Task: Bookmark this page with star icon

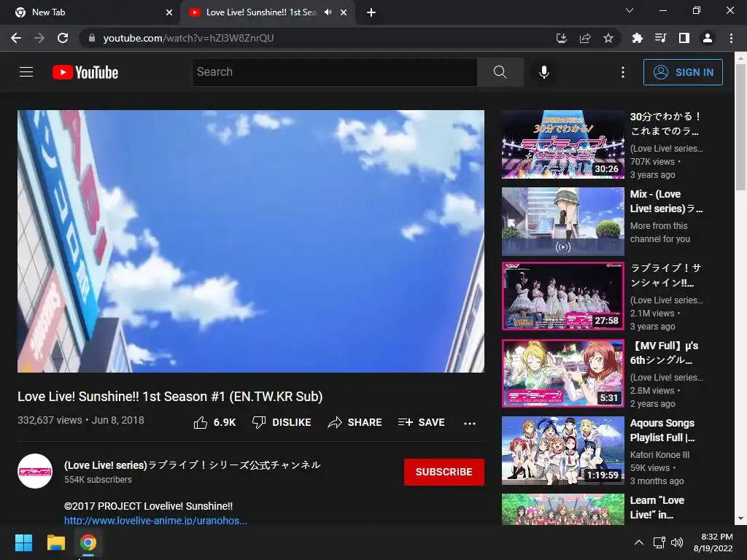Action: (608, 38)
